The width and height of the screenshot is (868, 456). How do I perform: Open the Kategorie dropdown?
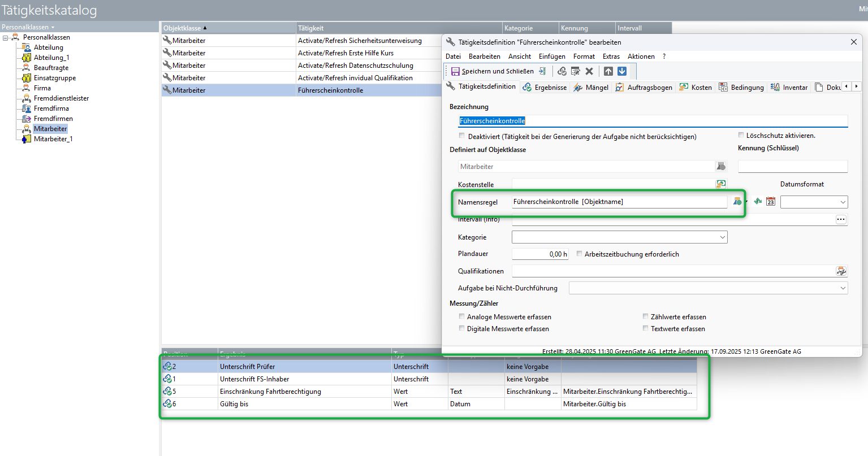pos(722,238)
